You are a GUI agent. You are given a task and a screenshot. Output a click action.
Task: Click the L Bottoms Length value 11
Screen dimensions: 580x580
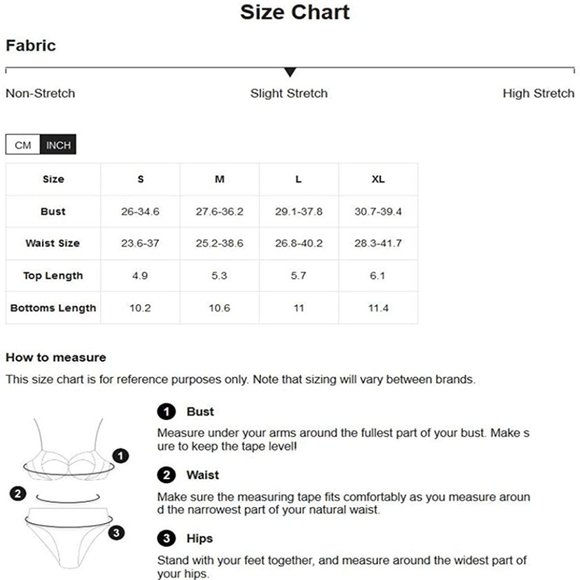(299, 308)
